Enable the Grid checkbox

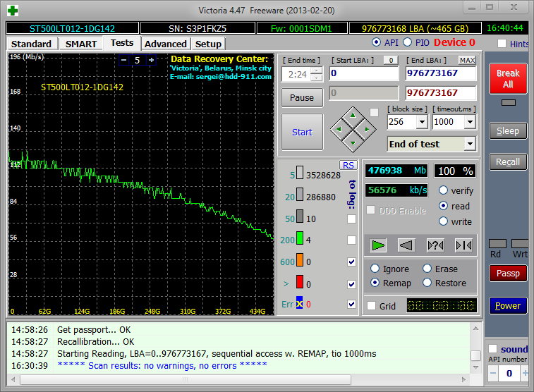[371, 306]
